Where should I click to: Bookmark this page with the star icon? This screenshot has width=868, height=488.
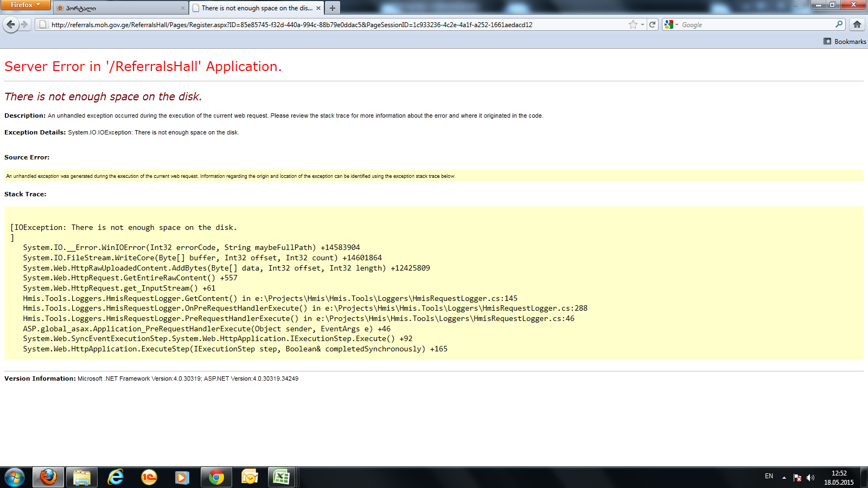(x=633, y=24)
